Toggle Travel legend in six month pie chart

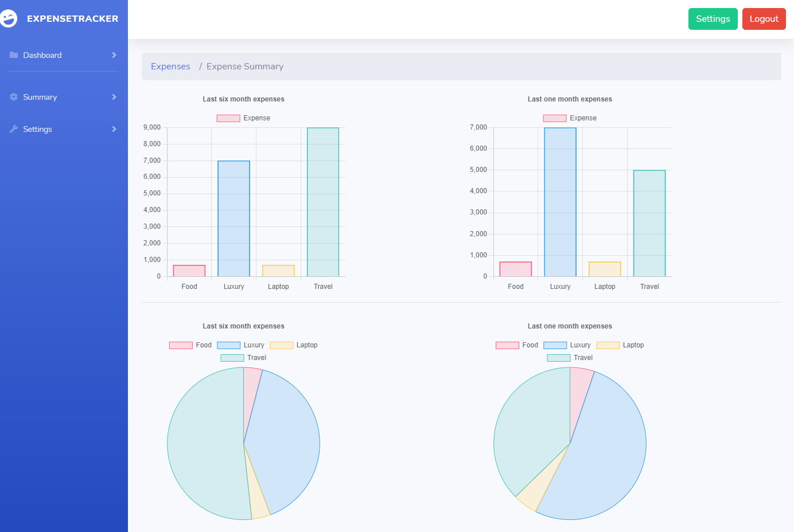[x=243, y=358]
